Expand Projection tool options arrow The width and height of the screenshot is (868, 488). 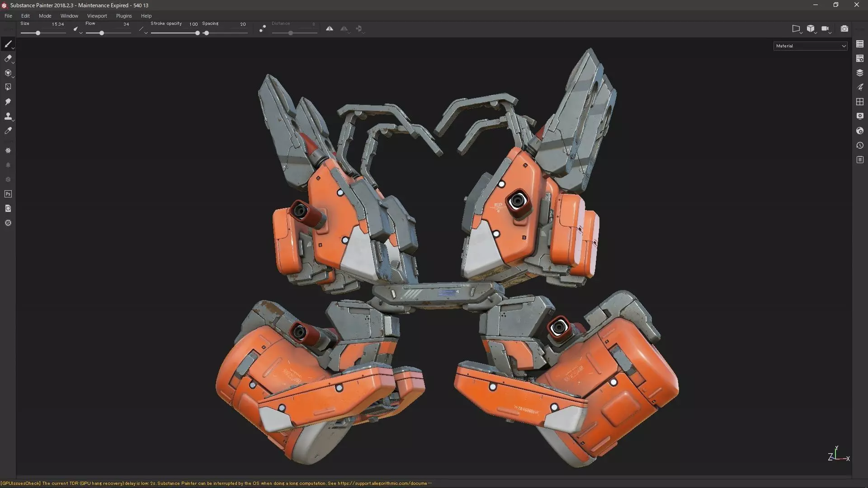tap(13, 77)
